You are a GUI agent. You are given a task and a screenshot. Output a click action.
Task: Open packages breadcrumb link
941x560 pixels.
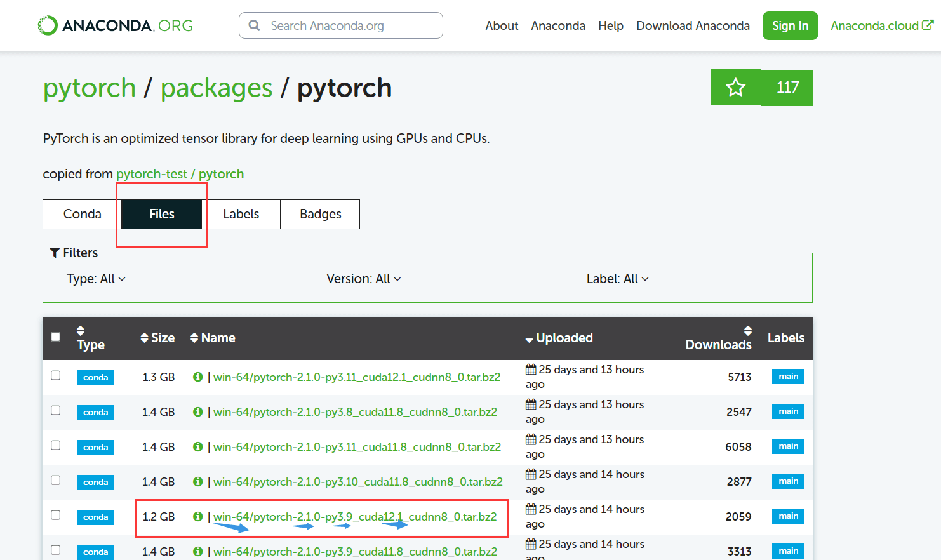217,88
